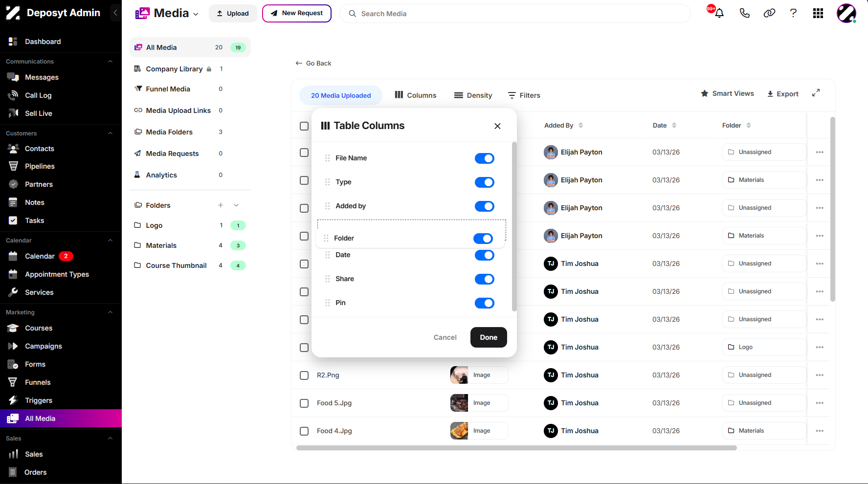Screen dimensions: 868x484
Task: Open the help question mark icon
Action: pyautogui.click(x=793, y=13)
